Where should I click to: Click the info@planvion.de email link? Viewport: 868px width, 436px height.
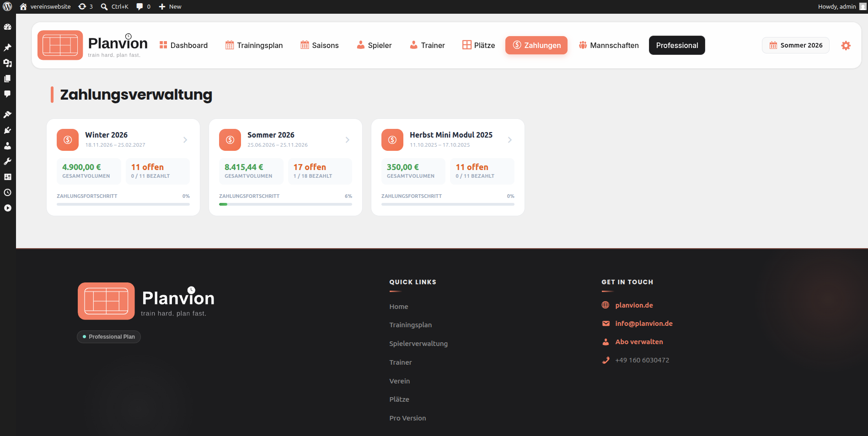click(644, 324)
